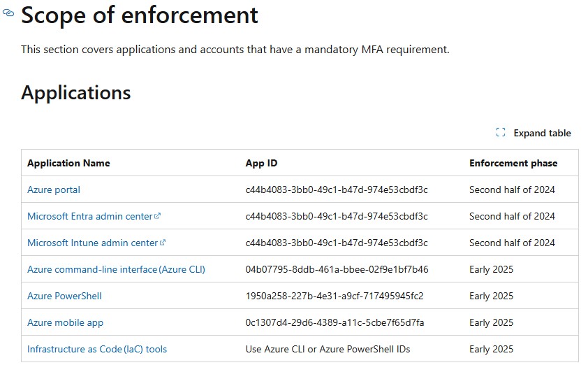Image resolution: width=588 pixels, height=372 pixels.
Task: Open the Azure PowerShell link
Action: (x=64, y=296)
